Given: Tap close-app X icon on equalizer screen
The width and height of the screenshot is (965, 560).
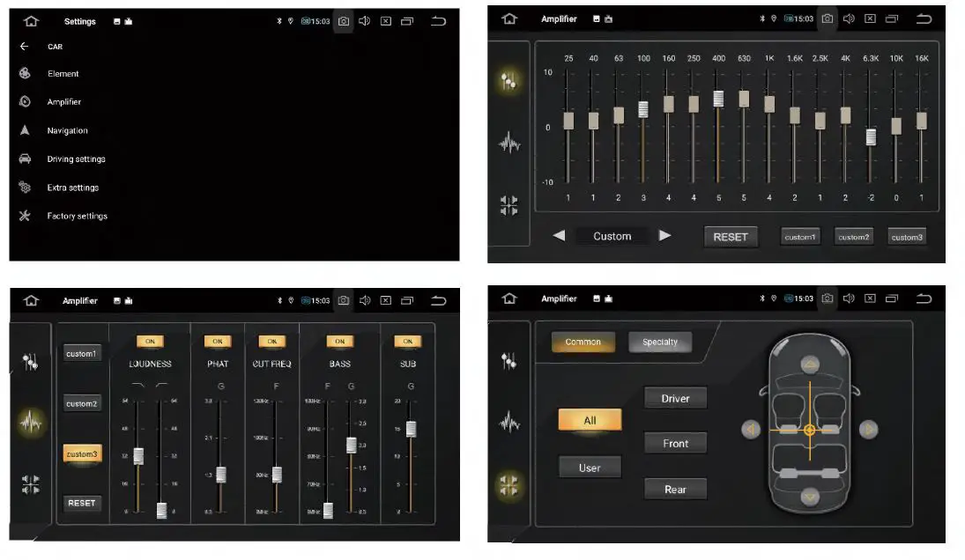Looking at the screenshot, I should click(870, 19).
